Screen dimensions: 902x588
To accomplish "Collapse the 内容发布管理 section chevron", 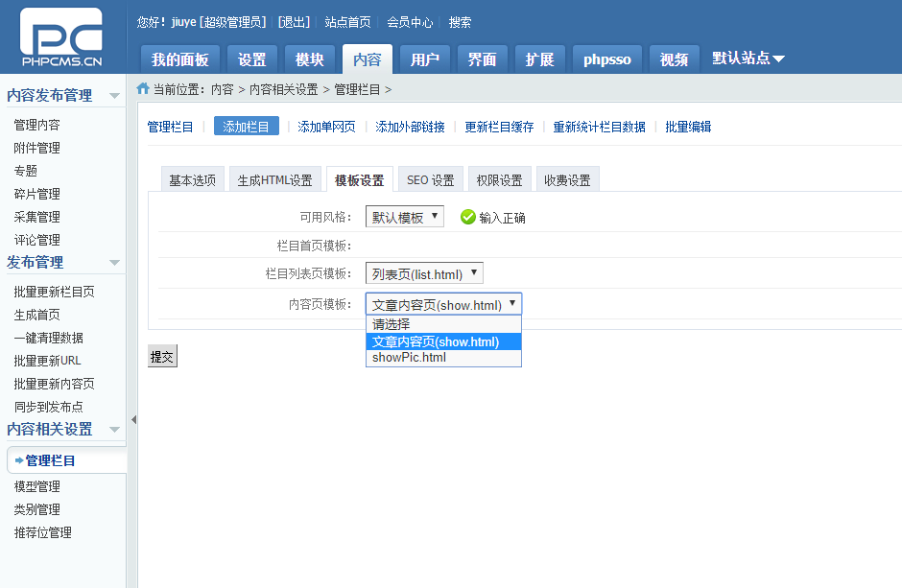I will coord(114,95).
